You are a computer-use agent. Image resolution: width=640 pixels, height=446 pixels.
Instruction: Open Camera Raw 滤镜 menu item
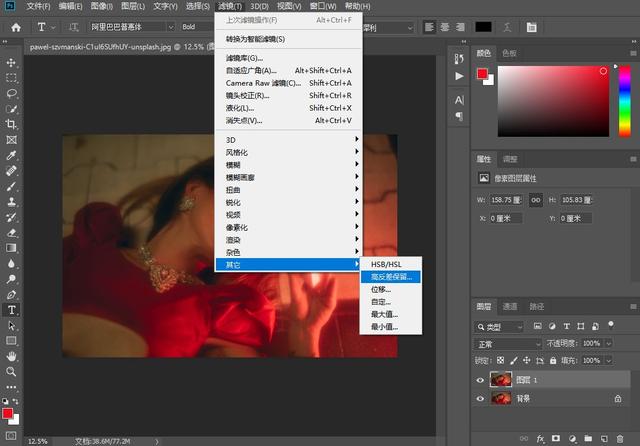(288, 83)
